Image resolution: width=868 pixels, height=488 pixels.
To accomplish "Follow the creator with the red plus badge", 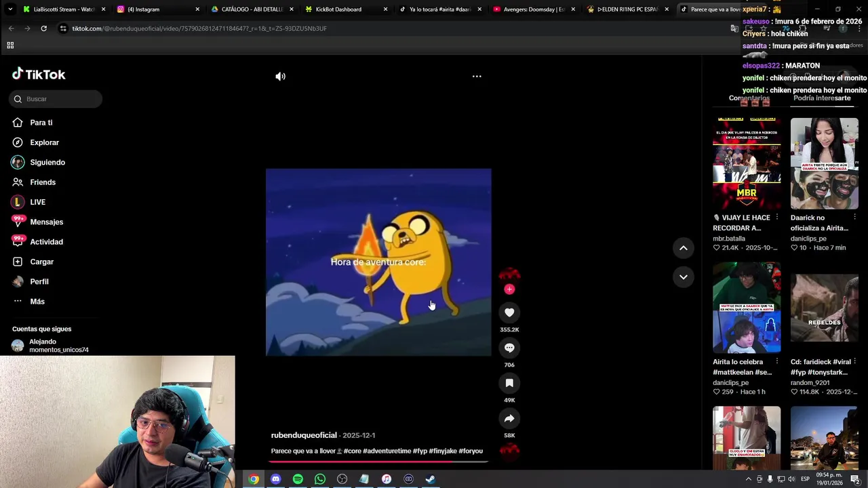I will (509, 289).
